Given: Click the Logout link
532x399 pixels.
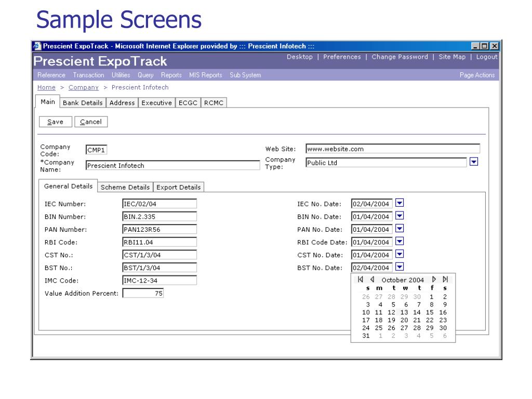Looking at the screenshot, I should 487,57.
